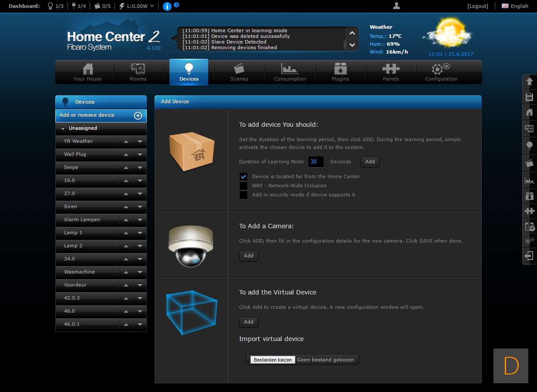
Task: Click the up arrow icon in right sidebar
Action: [x=530, y=81]
